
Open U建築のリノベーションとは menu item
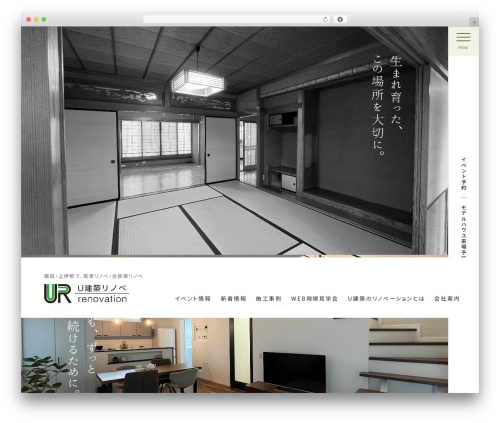386,299
